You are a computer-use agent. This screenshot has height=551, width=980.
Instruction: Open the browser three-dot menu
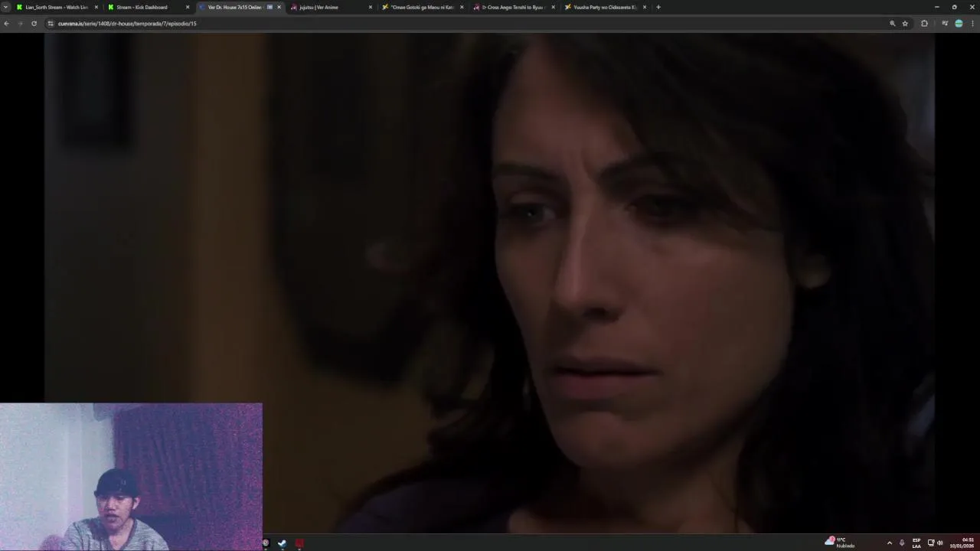[x=972, y=24]
